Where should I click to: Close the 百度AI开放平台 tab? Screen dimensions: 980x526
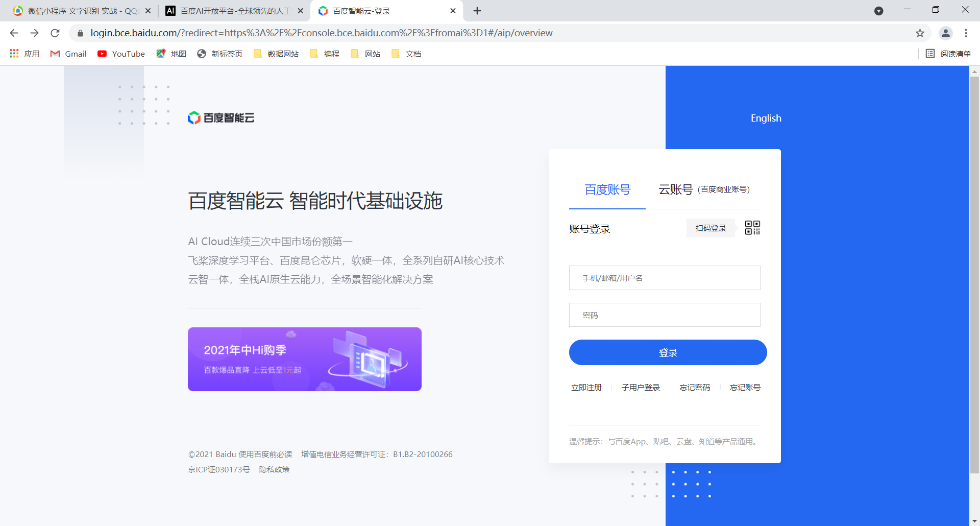tap(300, 11)
